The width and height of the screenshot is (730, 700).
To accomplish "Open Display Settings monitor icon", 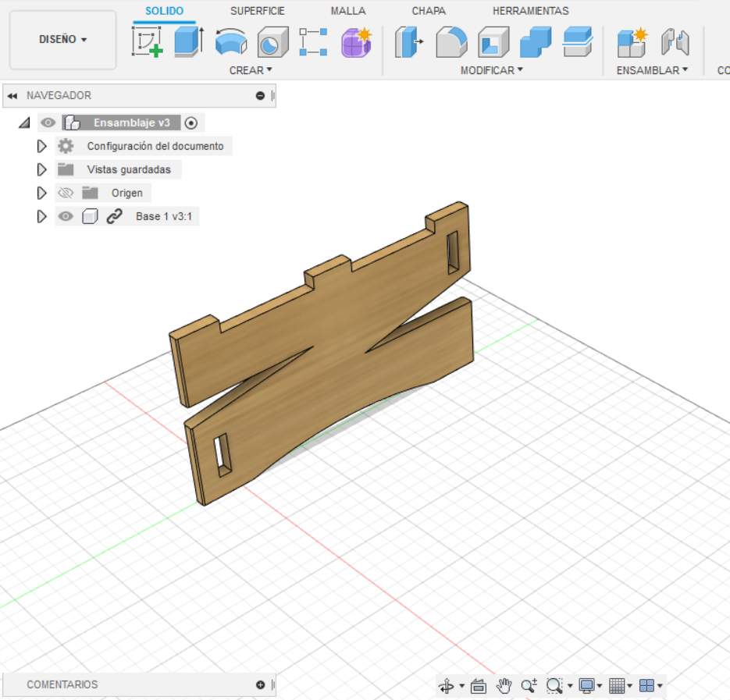I will [586, 686].
